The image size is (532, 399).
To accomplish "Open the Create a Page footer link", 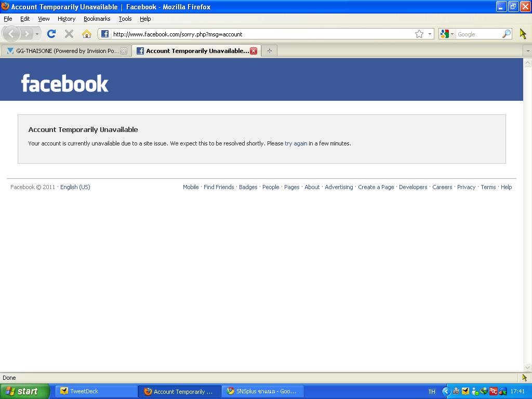I will pos(376,187).
